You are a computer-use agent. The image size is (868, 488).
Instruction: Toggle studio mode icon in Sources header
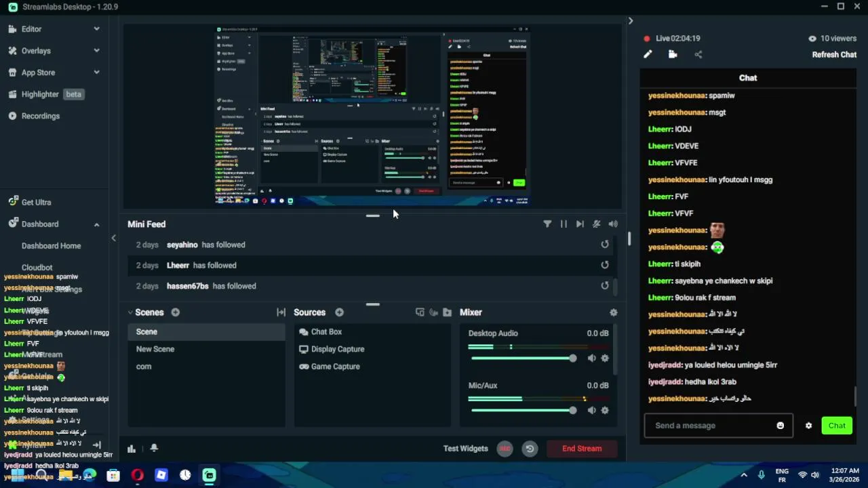pyautogui.click(x=433, y=312)
